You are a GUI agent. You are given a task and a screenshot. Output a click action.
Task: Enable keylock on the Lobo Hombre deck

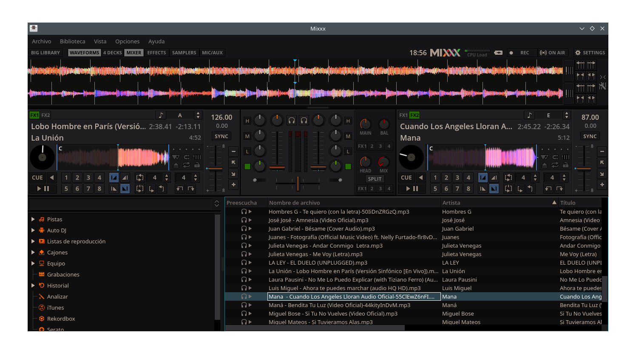click(x=197, y=165)
